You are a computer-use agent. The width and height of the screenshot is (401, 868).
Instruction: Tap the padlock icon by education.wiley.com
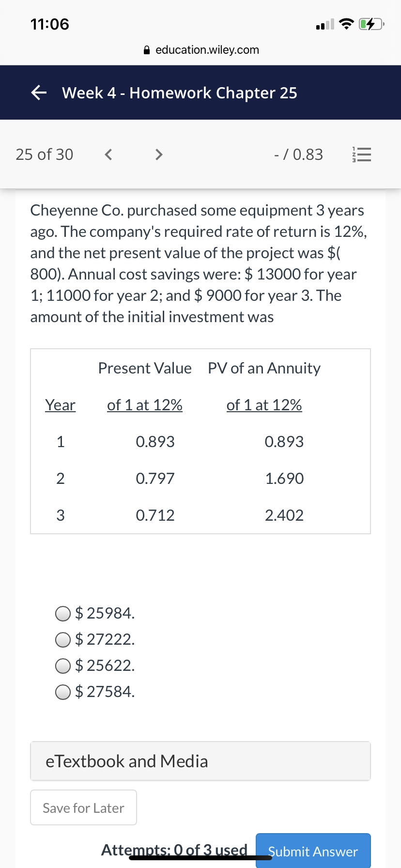[147, 50]
